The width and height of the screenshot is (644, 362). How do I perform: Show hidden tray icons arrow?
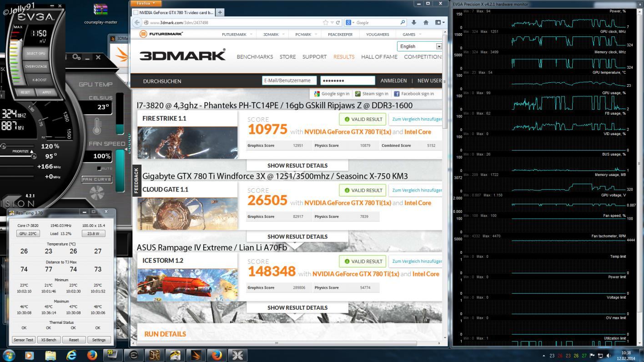[544, 356]
